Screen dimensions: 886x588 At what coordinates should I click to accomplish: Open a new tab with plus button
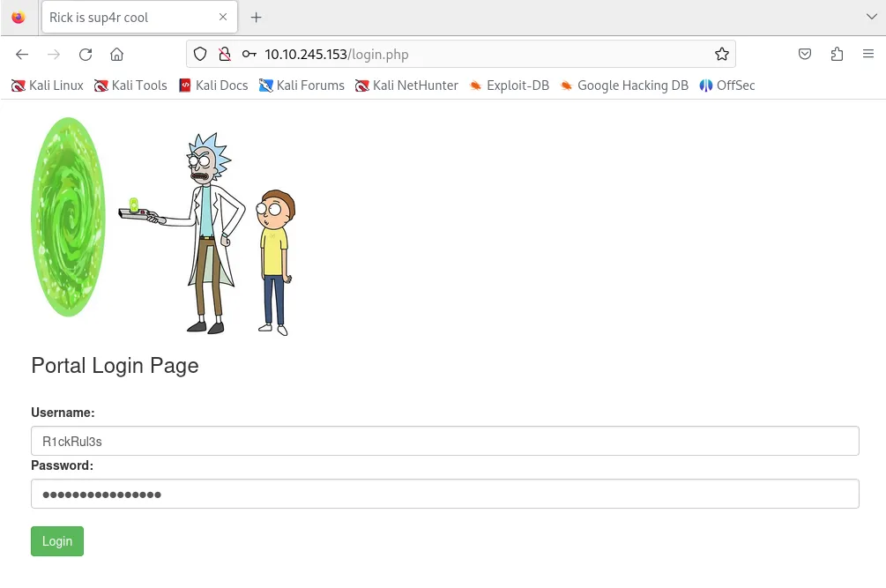[256, 18]
